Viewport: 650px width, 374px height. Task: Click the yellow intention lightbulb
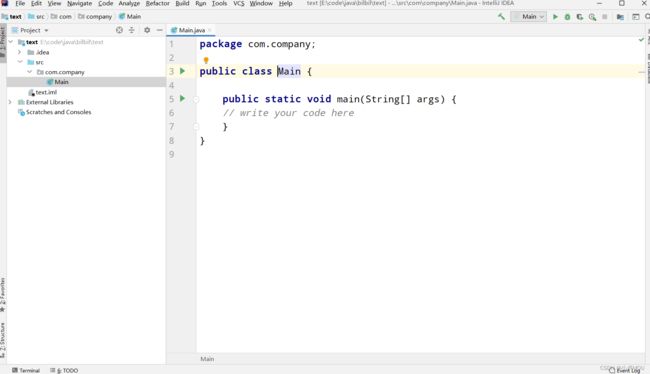pyautogui.click(x=206, y=60)
